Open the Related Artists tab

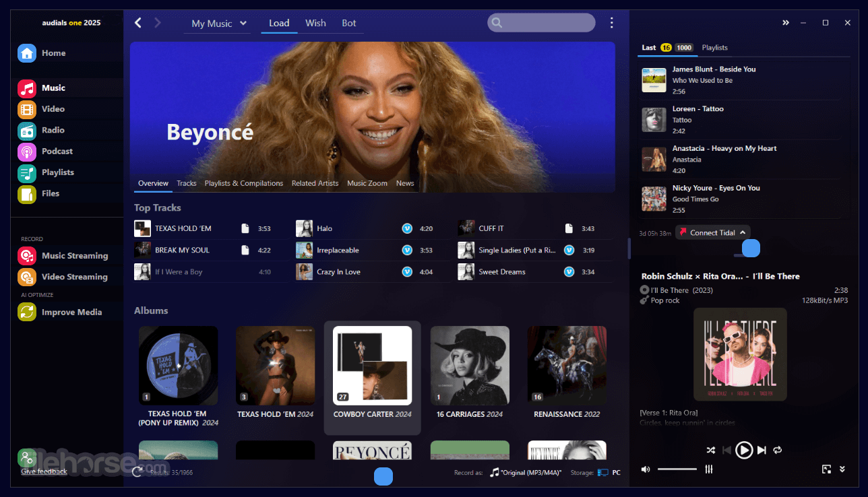click(315, 183)
